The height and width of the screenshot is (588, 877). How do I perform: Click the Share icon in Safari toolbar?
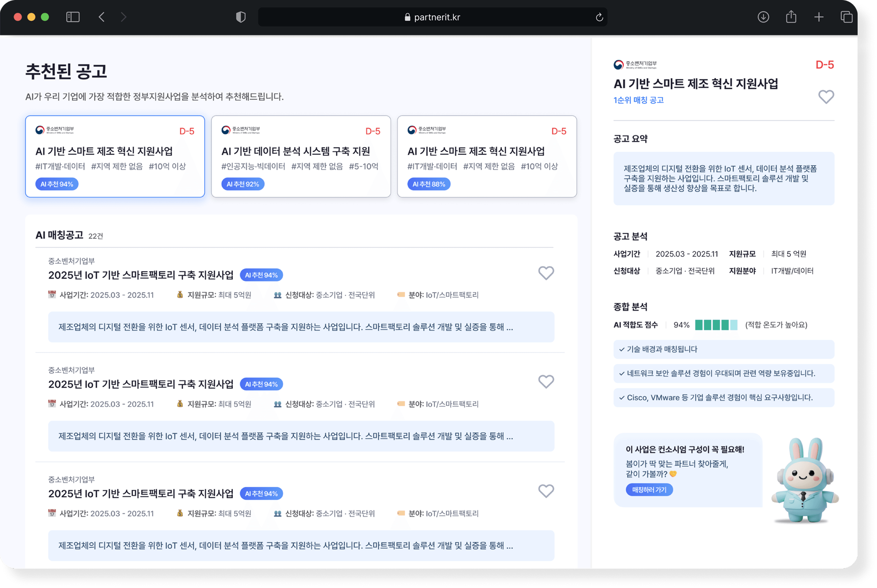click(791, 17)
